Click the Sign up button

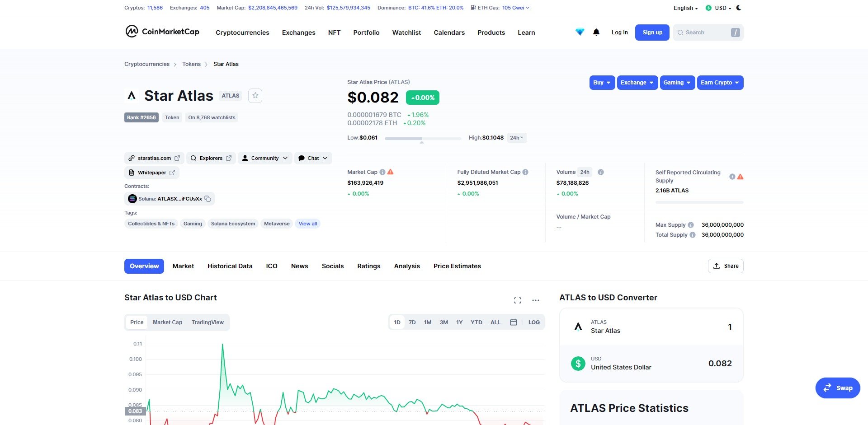[652, 33]
